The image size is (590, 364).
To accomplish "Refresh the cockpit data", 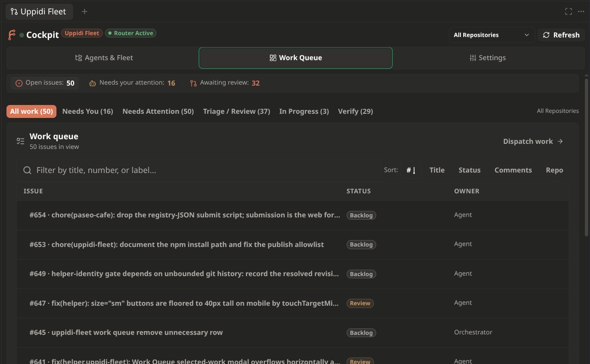I will [x=561, y=35].
